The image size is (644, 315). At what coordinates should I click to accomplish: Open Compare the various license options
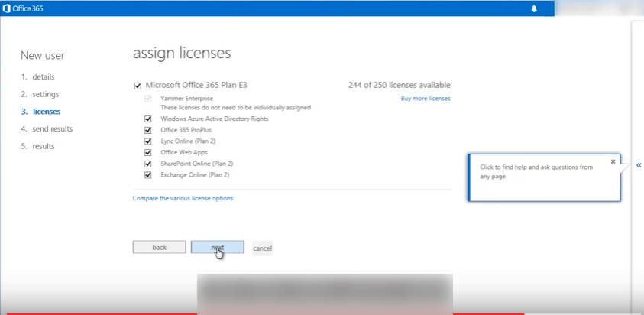click(183, 198)
